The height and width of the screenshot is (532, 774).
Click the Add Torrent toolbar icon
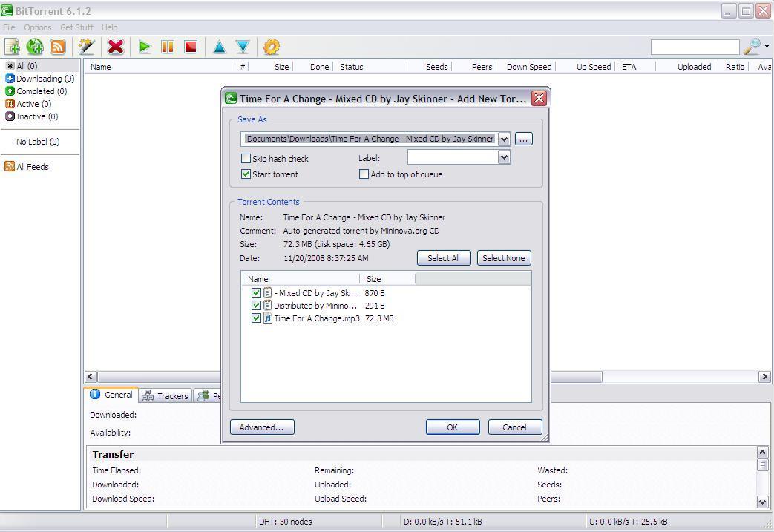coord(12,47)
